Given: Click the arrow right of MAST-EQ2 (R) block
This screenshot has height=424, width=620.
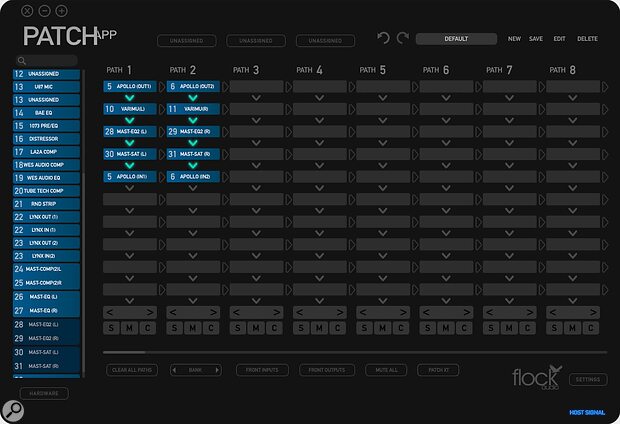Looking at the screenshot, I should coord(225,132).
